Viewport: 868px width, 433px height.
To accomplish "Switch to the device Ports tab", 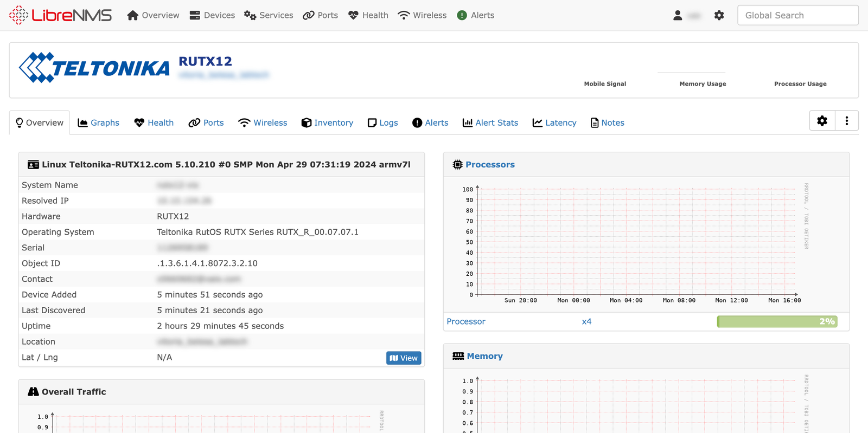I will click(206, 122).
